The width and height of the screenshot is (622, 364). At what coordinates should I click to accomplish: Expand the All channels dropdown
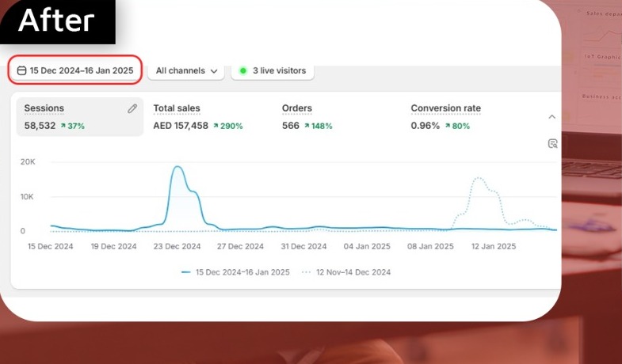pyautogui.click(x=186, y=71)
